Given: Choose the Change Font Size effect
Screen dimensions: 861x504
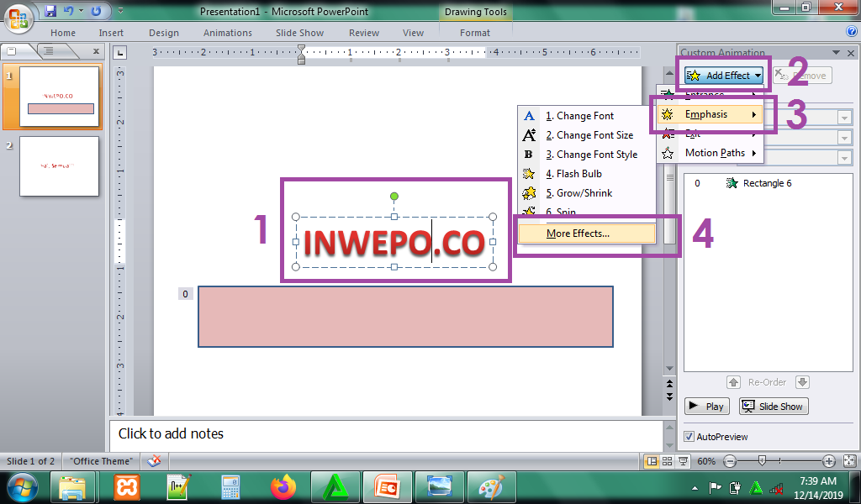Looking at the screenshot, I should point(586,135).
